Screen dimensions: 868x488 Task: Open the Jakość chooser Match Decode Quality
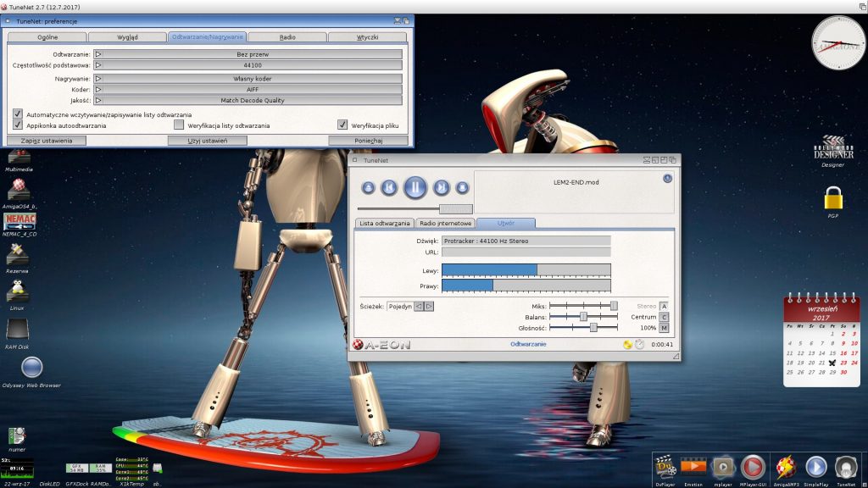[248, 100]
